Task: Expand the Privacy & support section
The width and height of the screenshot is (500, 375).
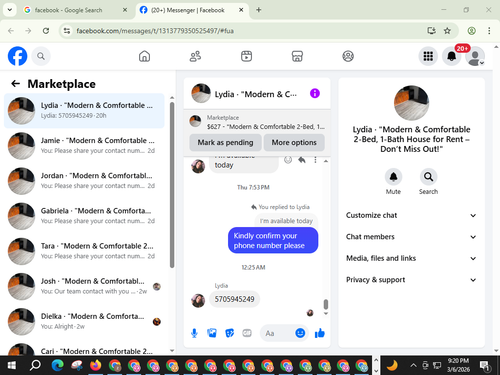Action: tap(411, 280)
